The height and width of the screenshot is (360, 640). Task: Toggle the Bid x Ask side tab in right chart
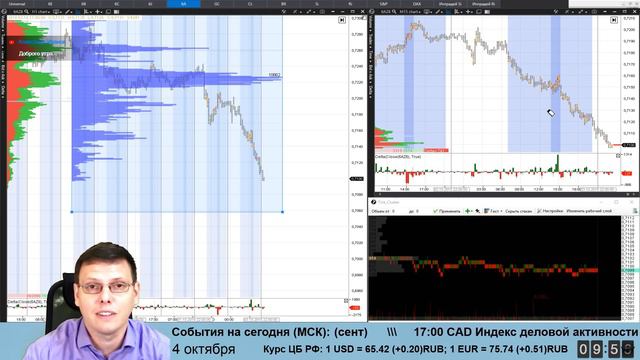[371, 72]
